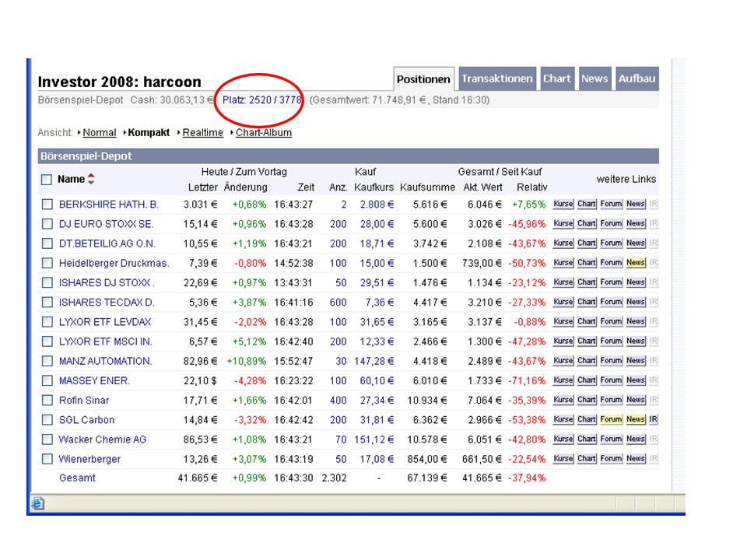This screenshot has width=747, height=560.
Task: Click IR icon in SGL Carbon row
Action: [x=654, y=420]
